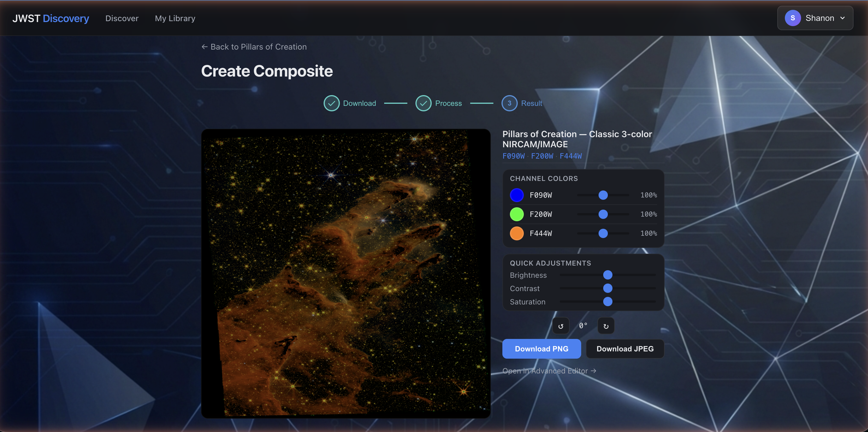Click the rotate counterclockwise icon
Screen dimensions: 868x432
(x=561, y=326)
